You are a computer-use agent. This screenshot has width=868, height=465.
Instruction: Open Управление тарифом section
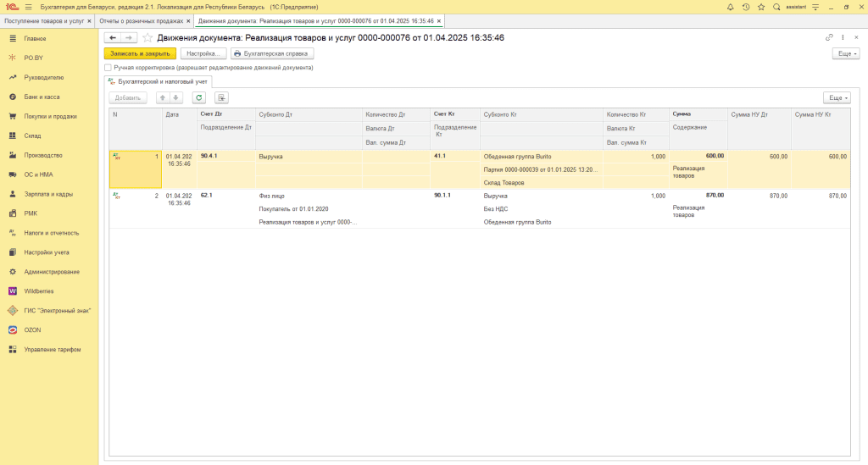(x=52, y=350)
